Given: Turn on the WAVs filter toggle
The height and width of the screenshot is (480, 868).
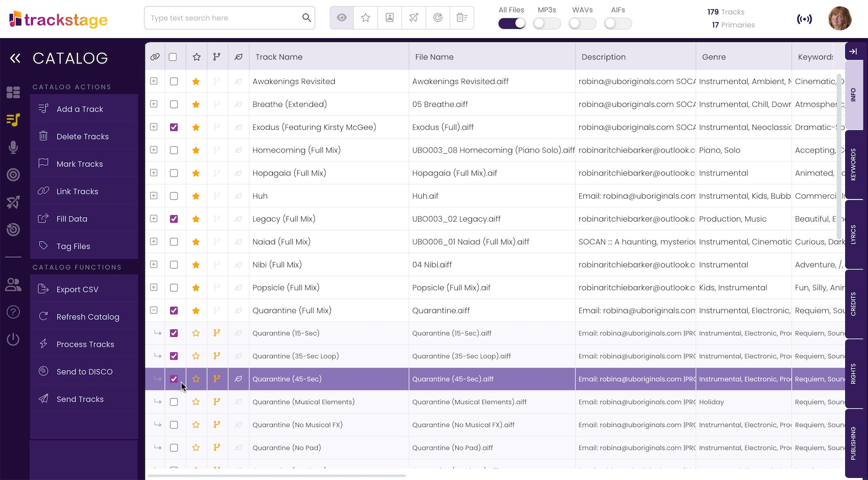Looking at the screenshot, I should [x=582, y=23].
